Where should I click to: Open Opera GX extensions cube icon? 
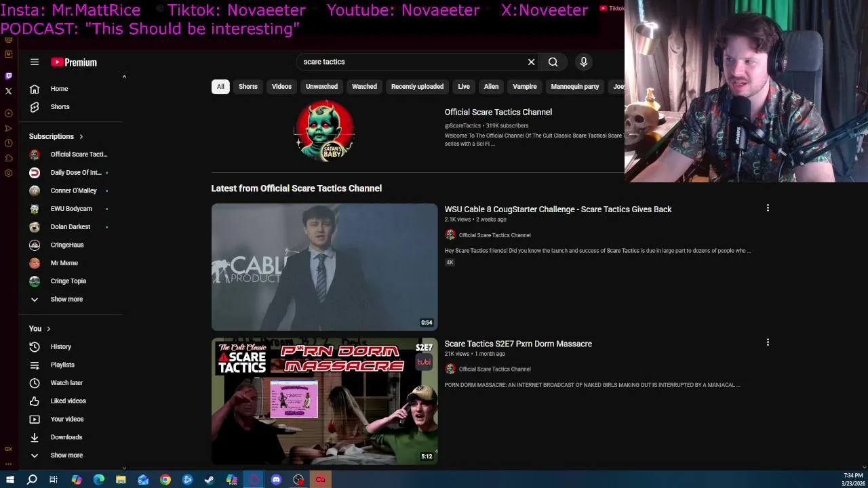(8, 158)
